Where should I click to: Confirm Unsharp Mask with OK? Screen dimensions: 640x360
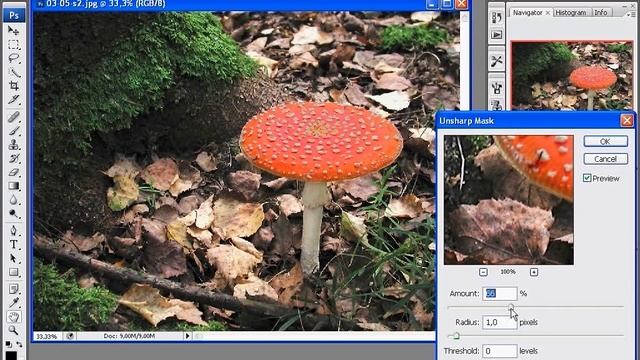(605, 141)
